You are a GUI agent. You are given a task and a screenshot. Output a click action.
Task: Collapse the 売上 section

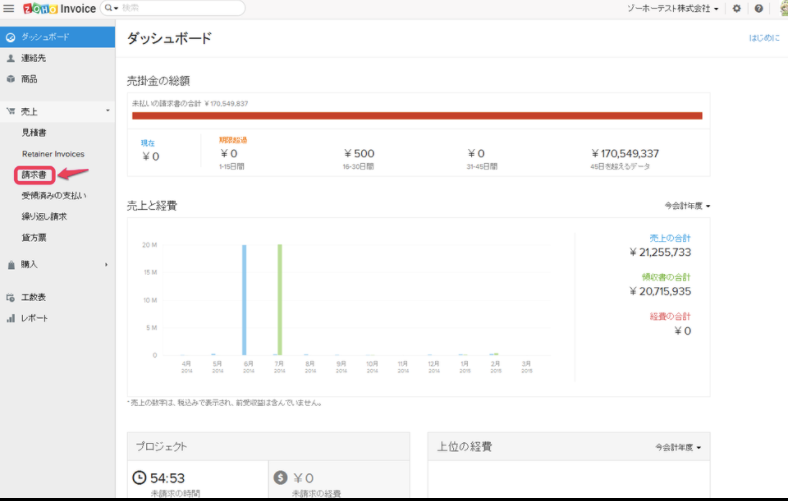57,111
